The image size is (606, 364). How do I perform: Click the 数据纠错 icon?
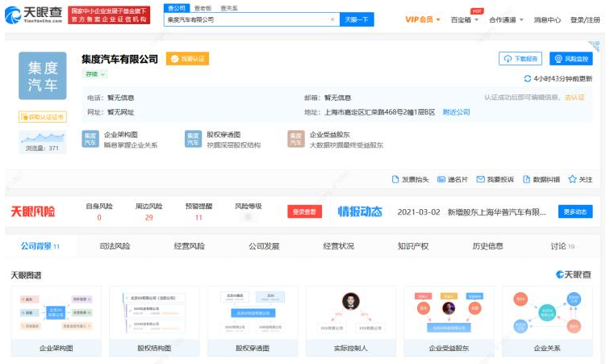click(x=526, y=179)
